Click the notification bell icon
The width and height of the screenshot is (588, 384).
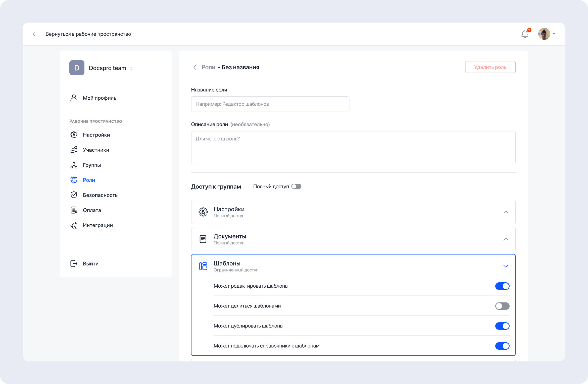coord(525,34)
